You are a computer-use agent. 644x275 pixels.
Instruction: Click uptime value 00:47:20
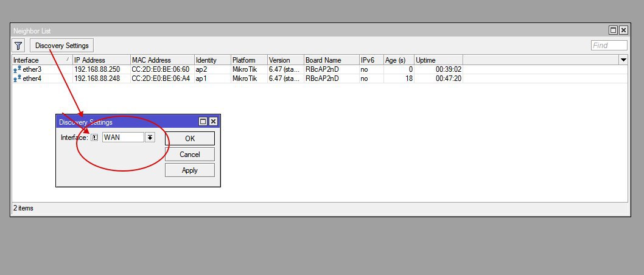[x=449, y=78]
